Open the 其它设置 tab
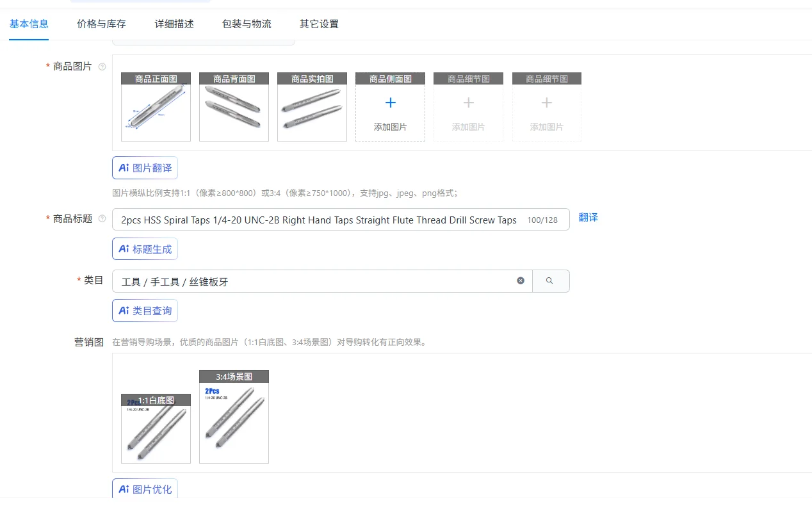Image resolution: width=812 pixels, height=527 pixels. click(x=319, y=24)
